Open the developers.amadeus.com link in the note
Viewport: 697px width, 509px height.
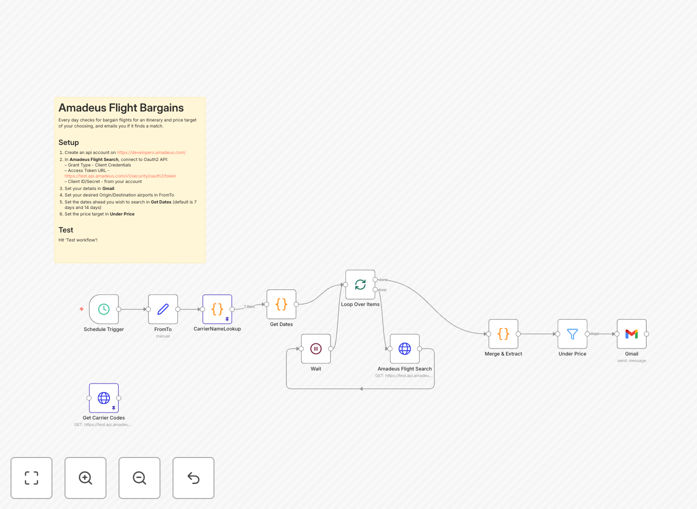(151, 152)
